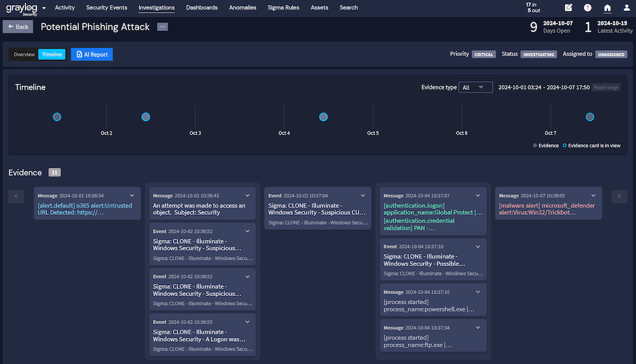Click the help question mark icon
This screenshot has width=636, height=364.
tap(587, 8)
